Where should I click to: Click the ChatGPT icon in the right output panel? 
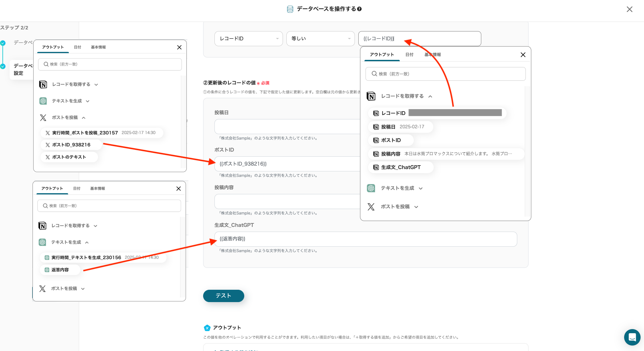pos(371,188)
